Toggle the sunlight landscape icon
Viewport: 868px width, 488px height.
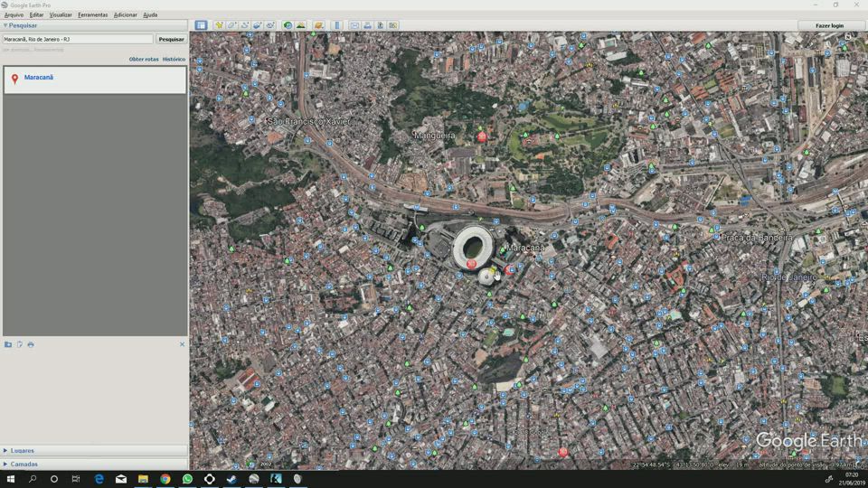click(x=300, y=25)
